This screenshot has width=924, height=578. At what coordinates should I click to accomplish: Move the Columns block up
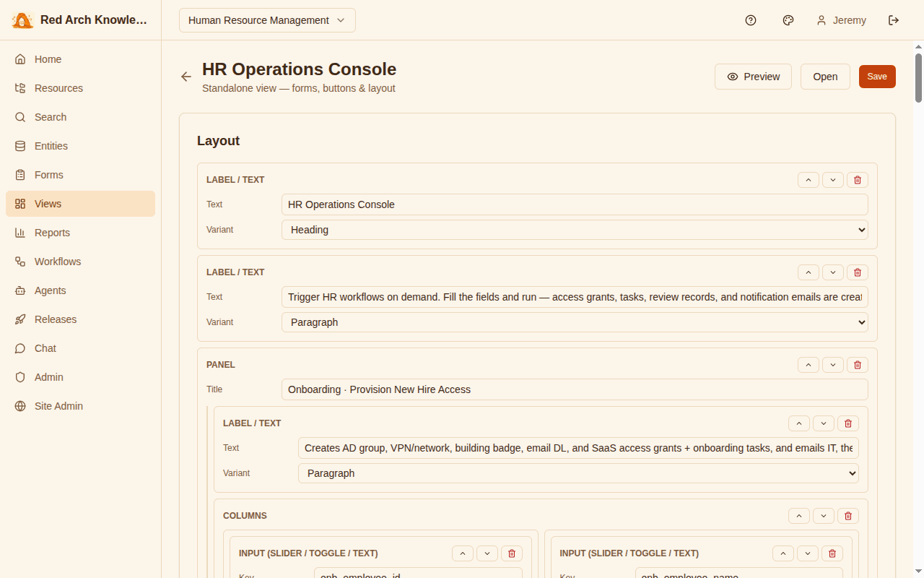(799, 516)
